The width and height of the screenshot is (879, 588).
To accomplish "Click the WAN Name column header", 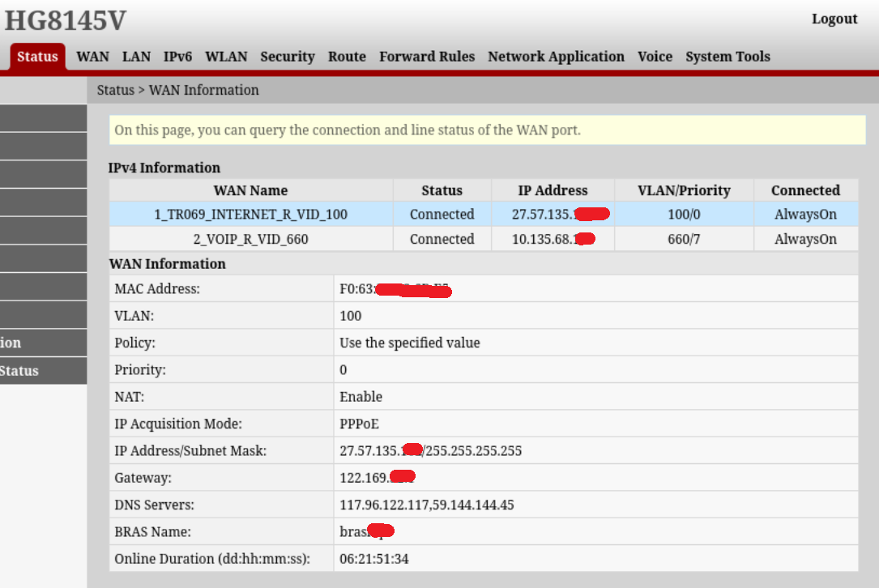I will (250, 190).
